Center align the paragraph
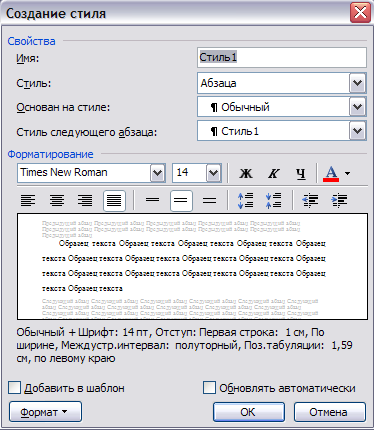The image size is (374, 430). tap(57, 201)
